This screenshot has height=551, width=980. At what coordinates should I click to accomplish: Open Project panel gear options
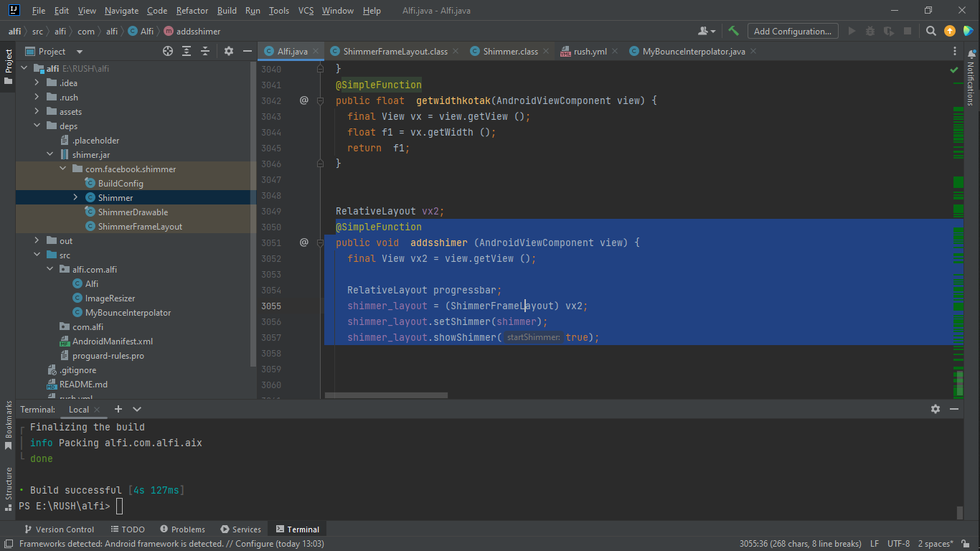click(x=229, y=51)
